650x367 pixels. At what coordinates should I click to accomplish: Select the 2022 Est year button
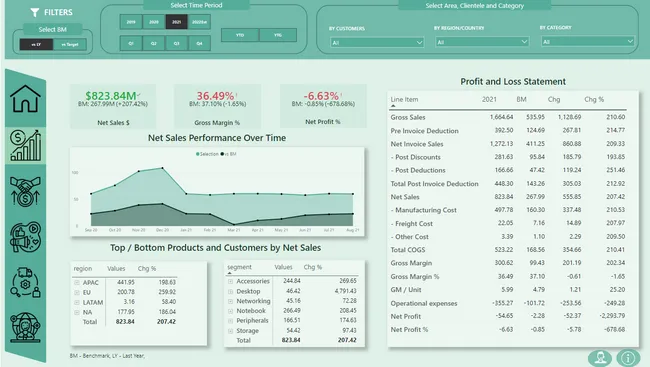tap(199, 22)
